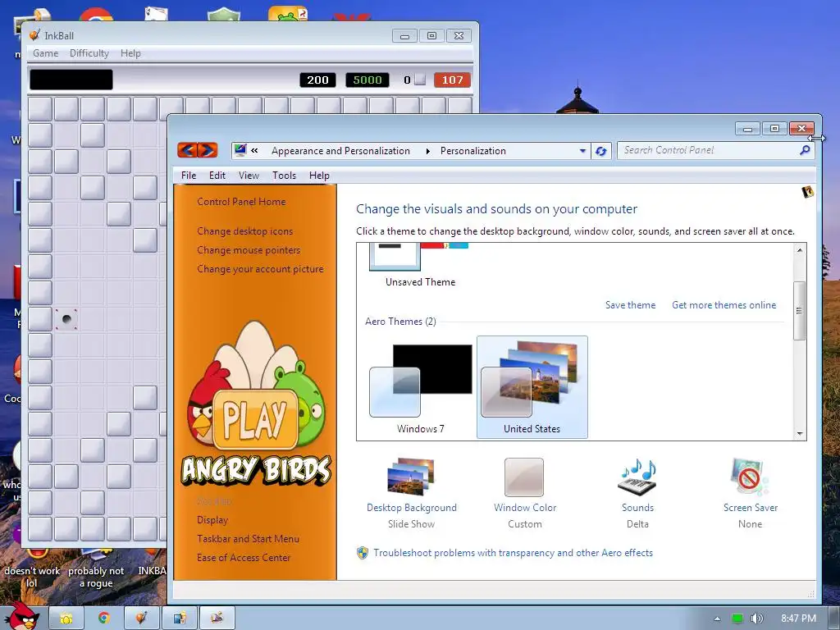Open the InkBall Difficulty menu
This screenshot has height=630, width=840.
(x=89, y=53)
